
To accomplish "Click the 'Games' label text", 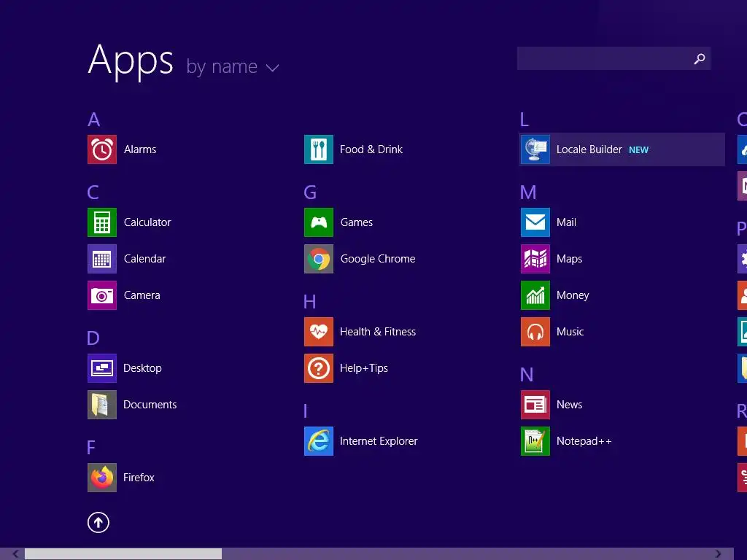I will [x=356, y=222].
